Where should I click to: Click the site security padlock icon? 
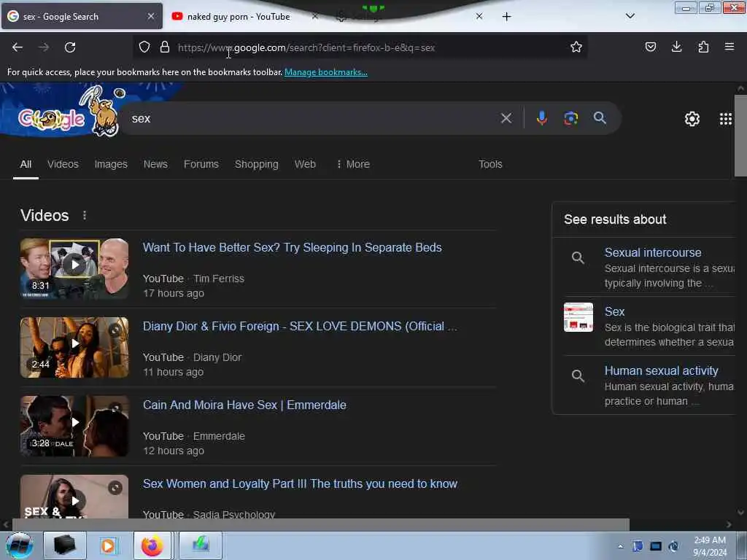pos(165,47)
